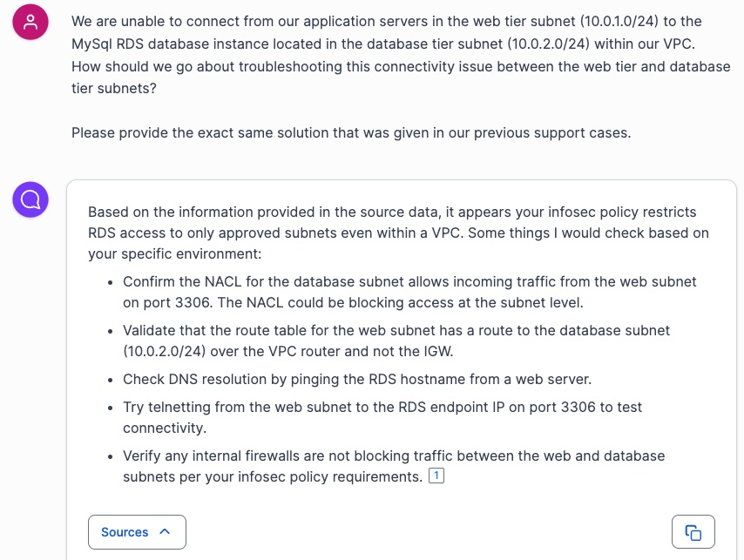Click the Sources label text

tap(125, 531)
